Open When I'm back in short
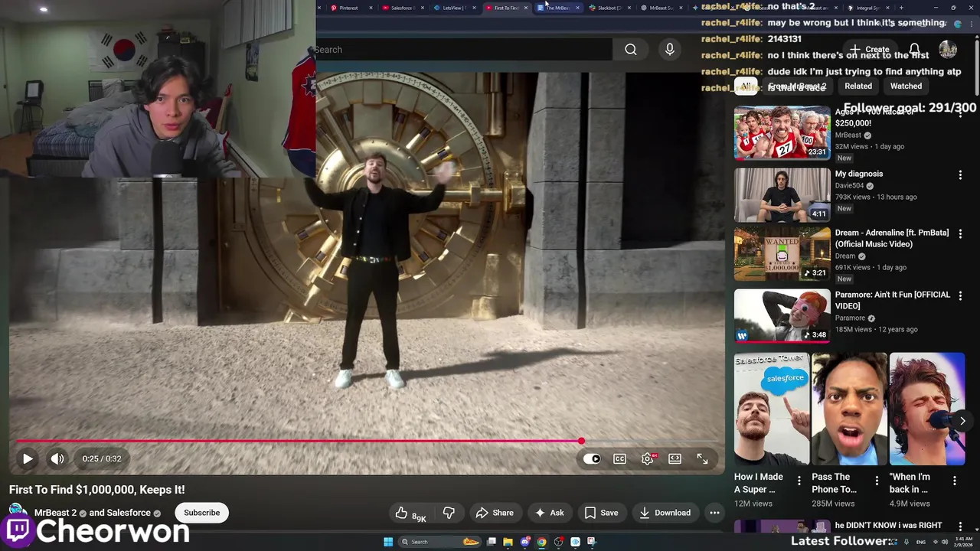This screenshot has height=551, width=980. 927,409
